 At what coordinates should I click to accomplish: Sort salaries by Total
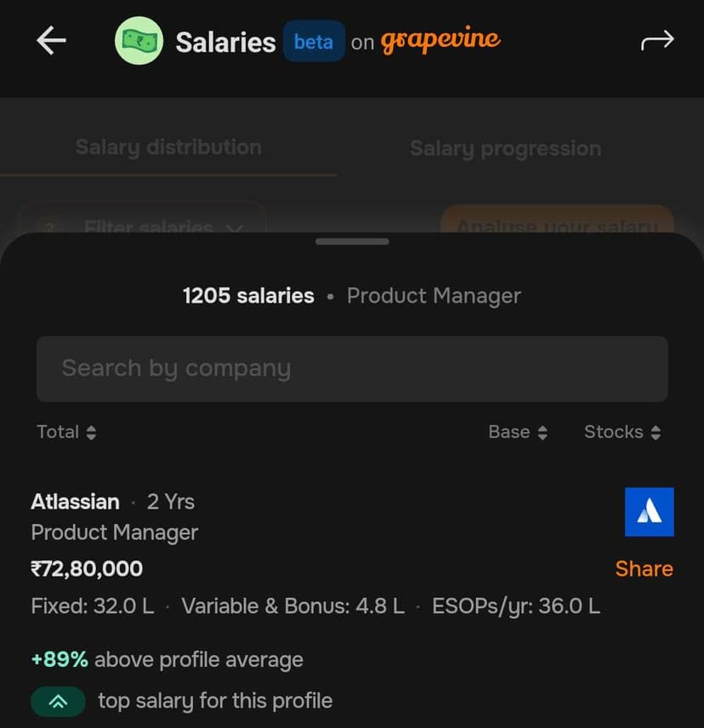pyautogui.click(x=66, y=432)
